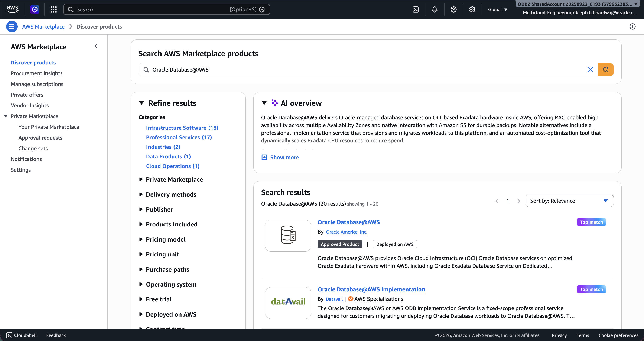Collapse Private Marketplace tree in sidebar
This screenshot has height=341, width=644.
(6, 116)
